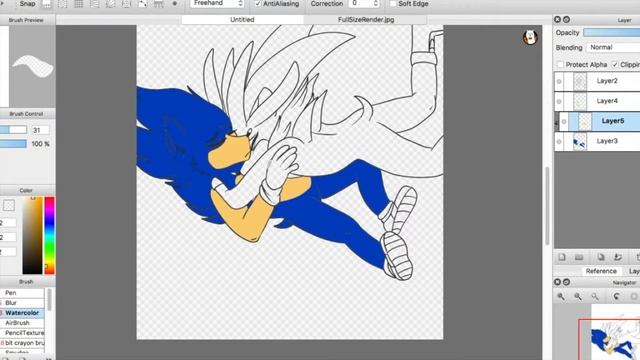Zoom in using Navigator magnifier

[x=561, y=296]
